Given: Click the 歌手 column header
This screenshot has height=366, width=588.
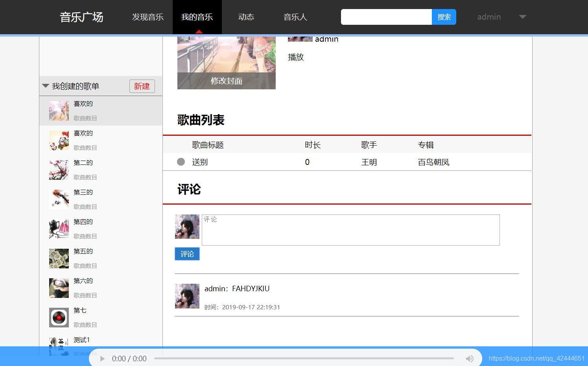Looking at the screenshot, I should (x=369, y=145).
